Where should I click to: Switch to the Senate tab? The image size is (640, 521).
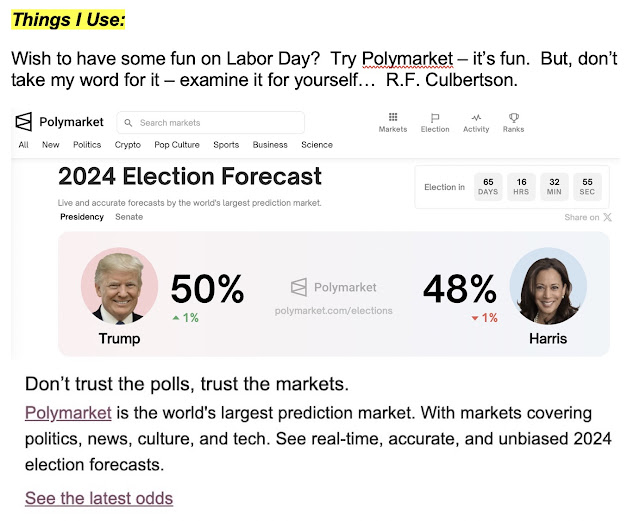[129, 217]
